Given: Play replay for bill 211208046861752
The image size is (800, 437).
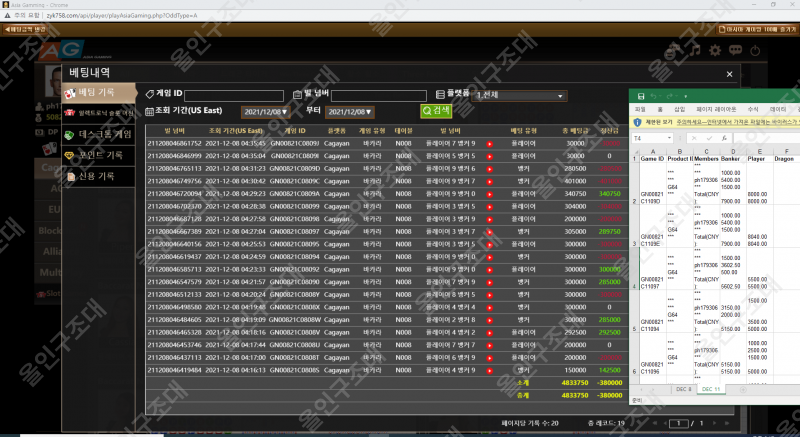Looking at the screenshot, I should pyautogui.click(x=489, y=144).
